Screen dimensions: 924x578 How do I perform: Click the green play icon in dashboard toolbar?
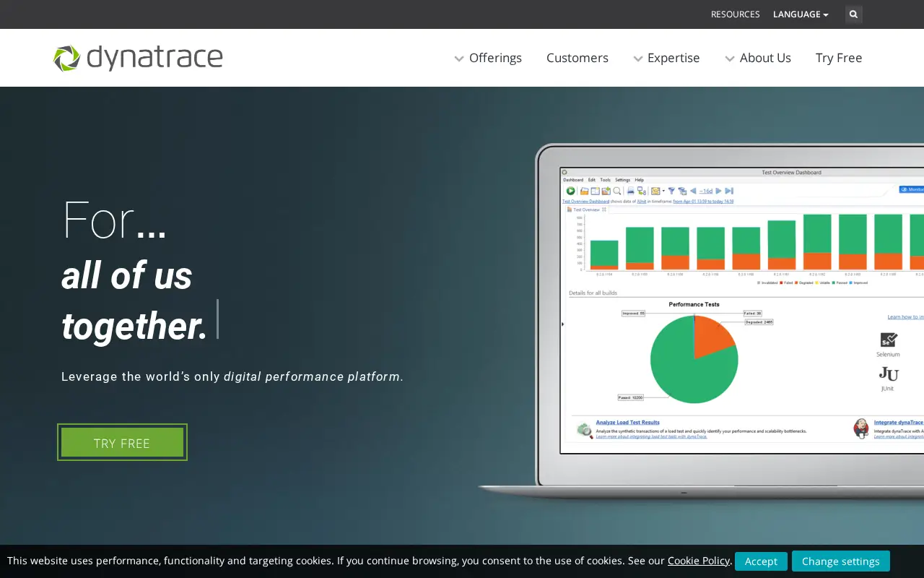570,191
